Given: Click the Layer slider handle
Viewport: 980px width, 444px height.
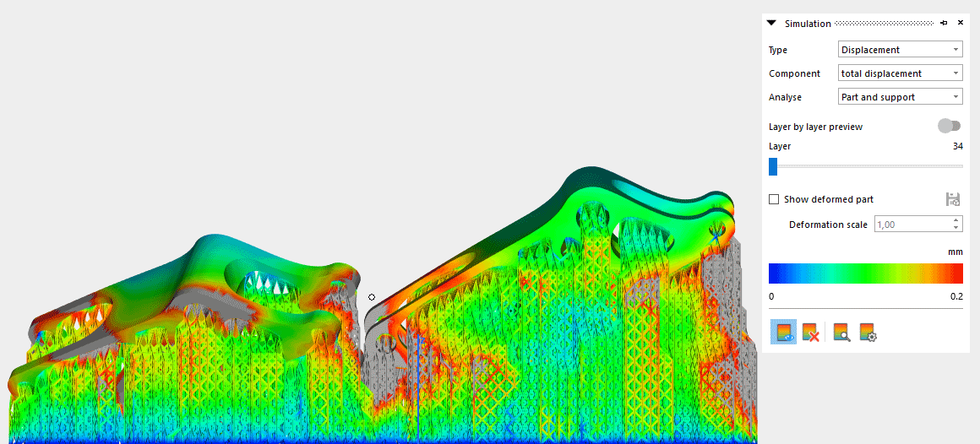Looking at the screenshot, I should point(773,167).
